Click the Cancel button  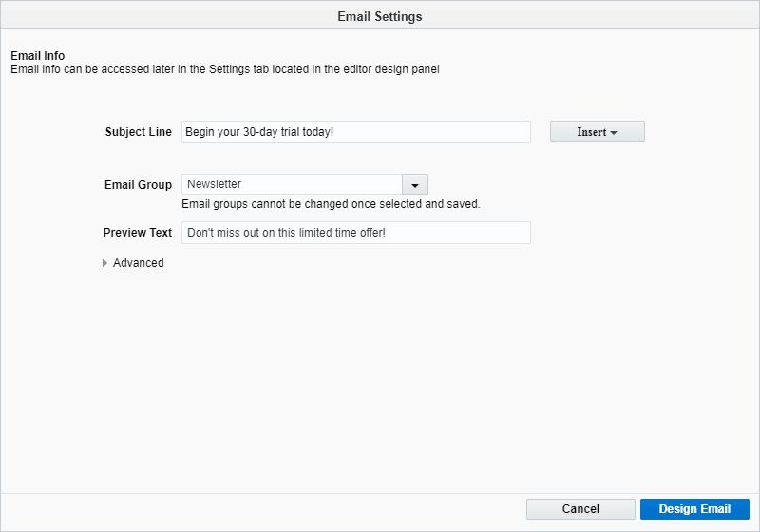(580, 509)
